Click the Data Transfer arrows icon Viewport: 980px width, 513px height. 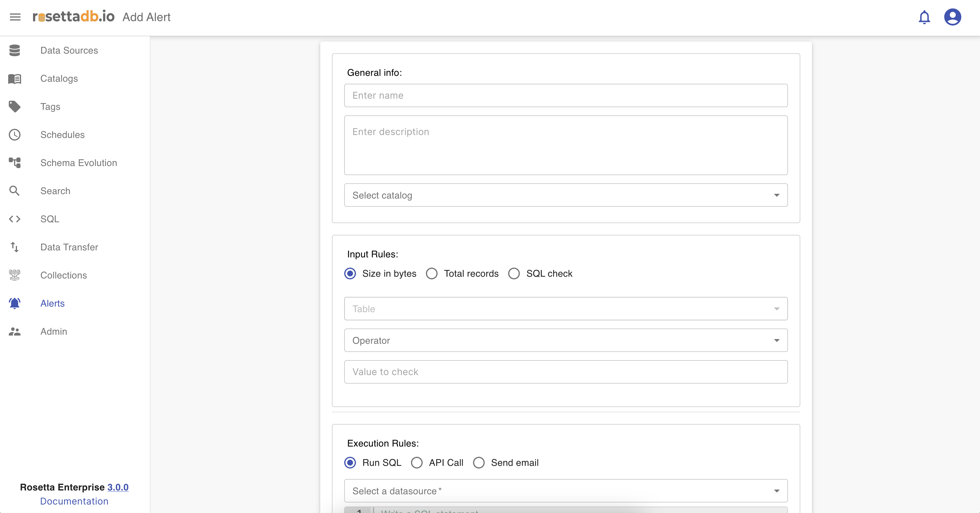coord(14,247)
